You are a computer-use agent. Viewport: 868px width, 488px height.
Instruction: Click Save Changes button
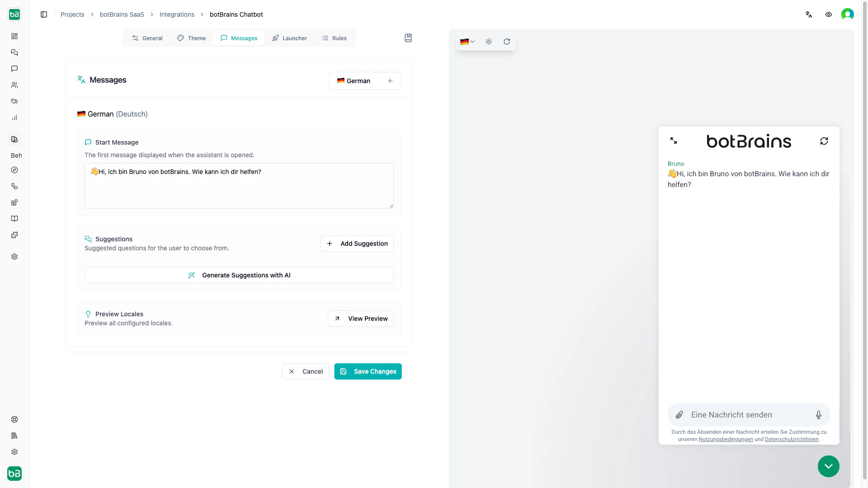368,371
